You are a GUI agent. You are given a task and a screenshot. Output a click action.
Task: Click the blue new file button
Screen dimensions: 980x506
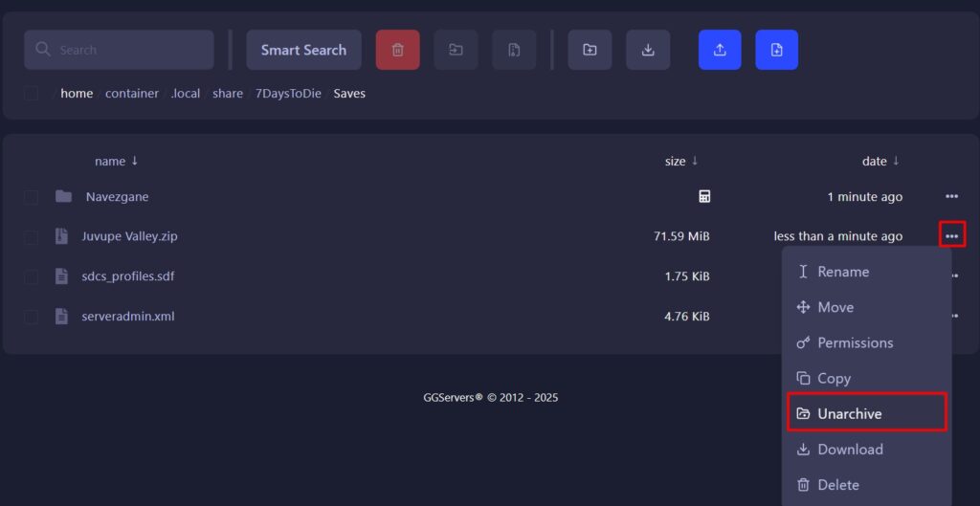tap(776, 50)
